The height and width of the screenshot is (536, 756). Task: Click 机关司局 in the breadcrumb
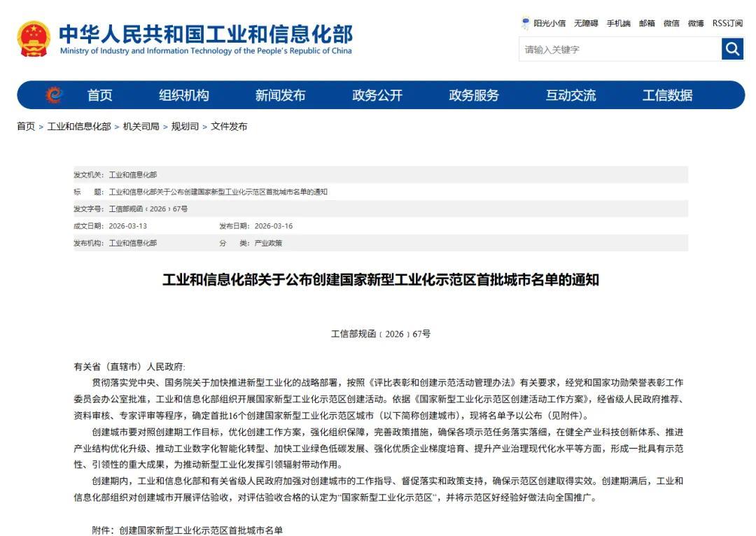141,126
